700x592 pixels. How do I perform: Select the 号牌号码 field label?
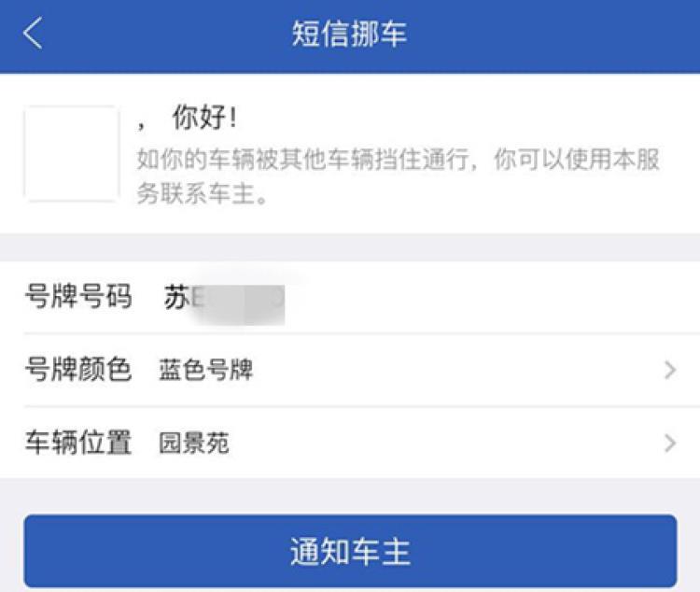point(78,296)
